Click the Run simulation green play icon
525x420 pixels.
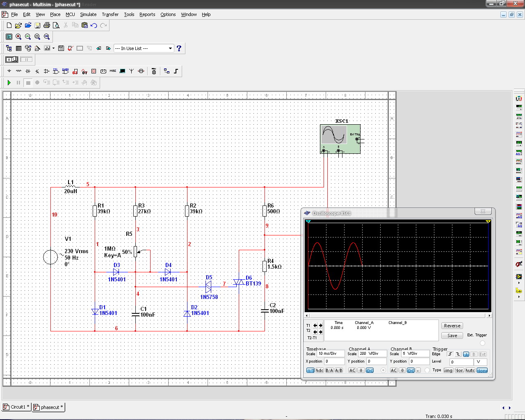click(x=9, y=83)
